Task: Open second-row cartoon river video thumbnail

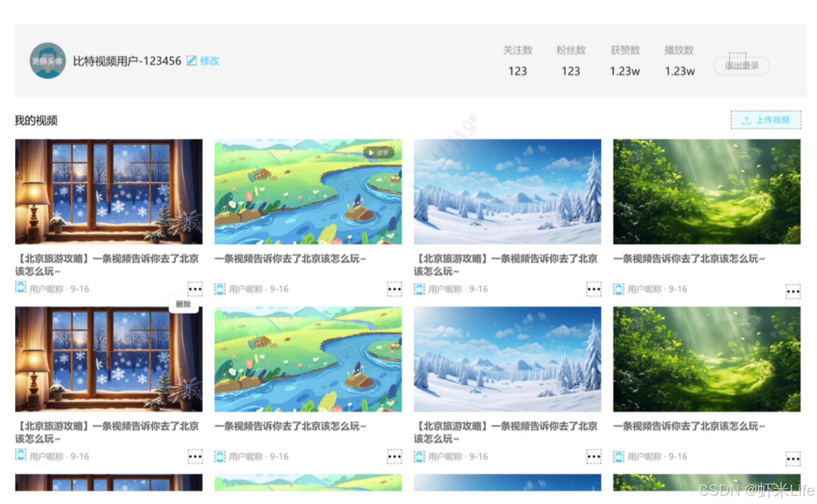Action: pyautogui.click(x=308, y=359)
